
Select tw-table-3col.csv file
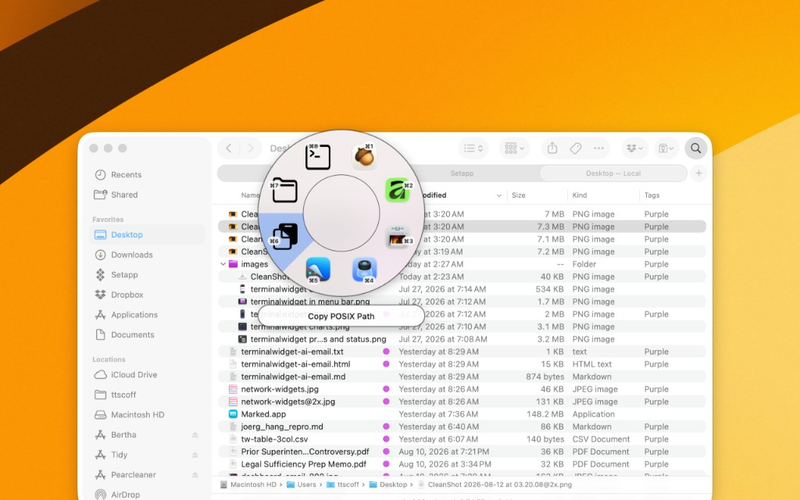462,439
